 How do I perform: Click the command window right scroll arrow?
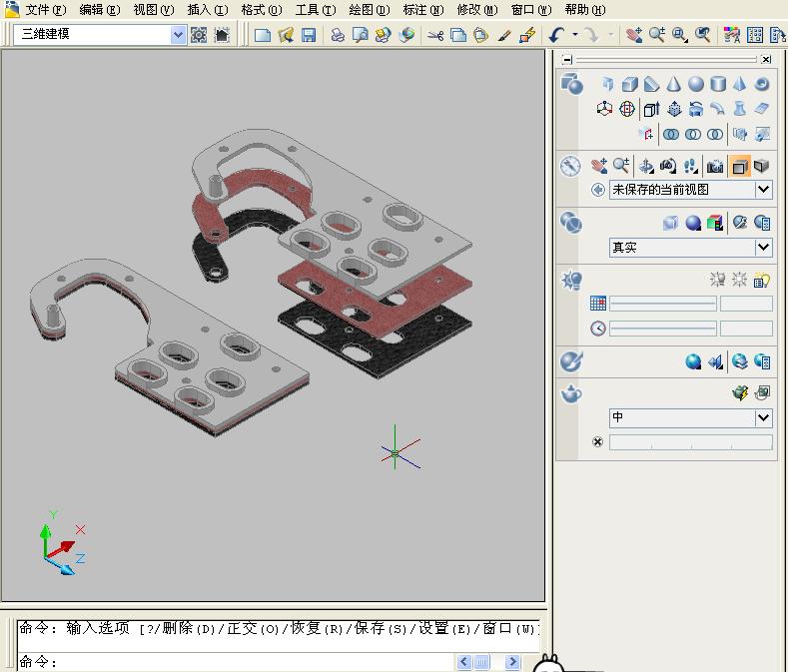(512, 661)
